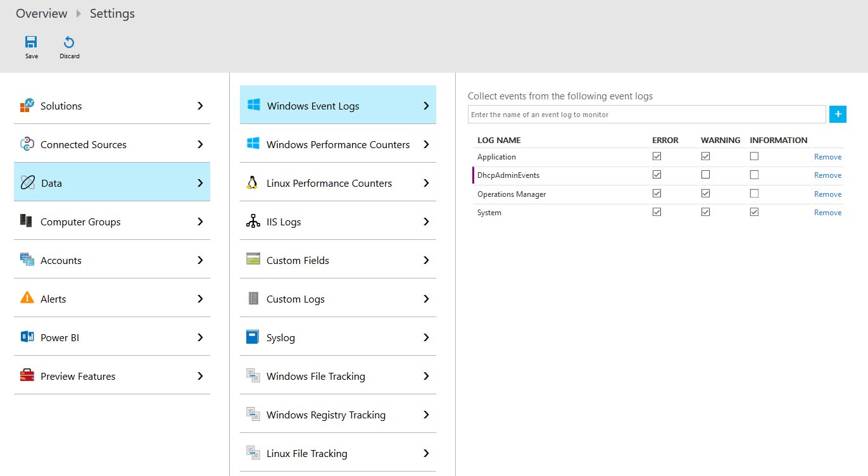Open Windows Registry Tracking menu item
The image size is (868, 476).
pyautogui.click(x=325, y=415)
